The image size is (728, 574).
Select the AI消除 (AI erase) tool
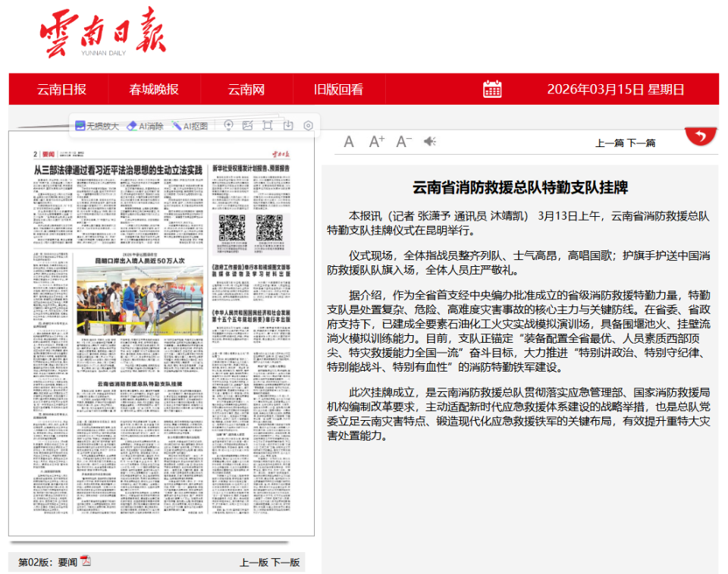click(144, 126)
